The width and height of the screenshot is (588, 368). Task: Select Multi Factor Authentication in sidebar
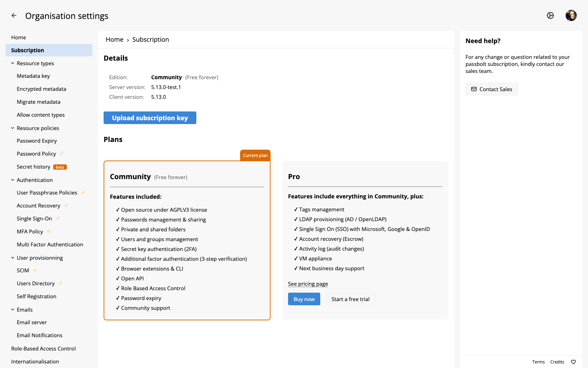pyautogui.click(x=50, y=244)
